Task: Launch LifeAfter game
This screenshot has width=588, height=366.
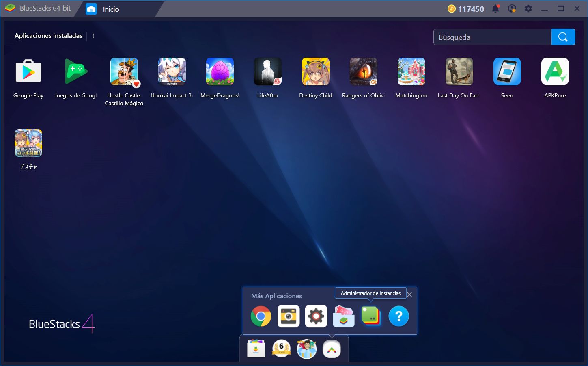Action: (x=268, y=72)
